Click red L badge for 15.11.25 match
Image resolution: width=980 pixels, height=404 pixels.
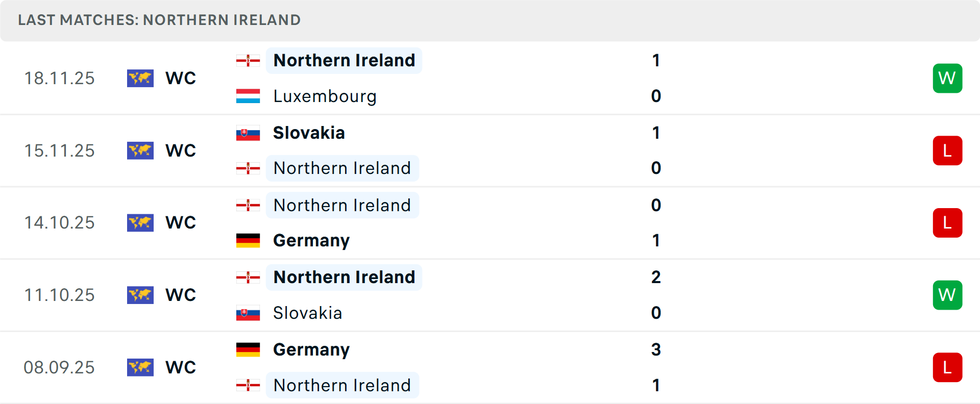point(947,151)
